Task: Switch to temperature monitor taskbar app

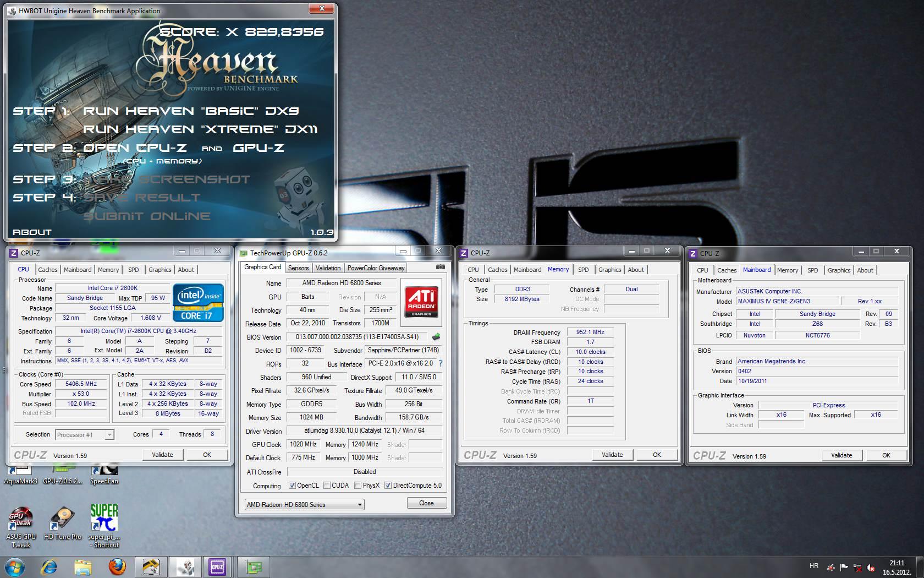Action: click(151, 566)
